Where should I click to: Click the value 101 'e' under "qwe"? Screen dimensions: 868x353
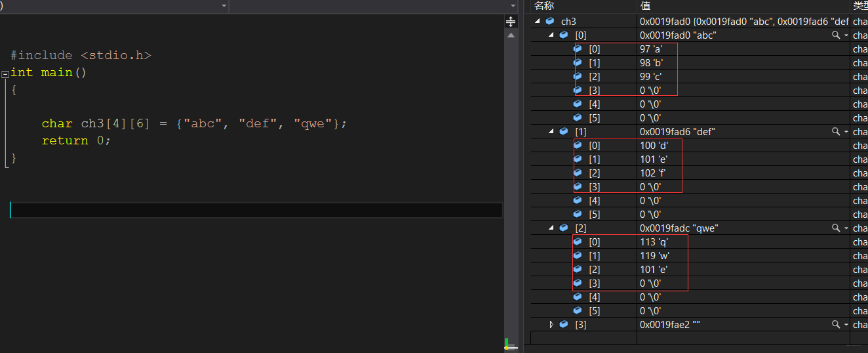(655, 269)
